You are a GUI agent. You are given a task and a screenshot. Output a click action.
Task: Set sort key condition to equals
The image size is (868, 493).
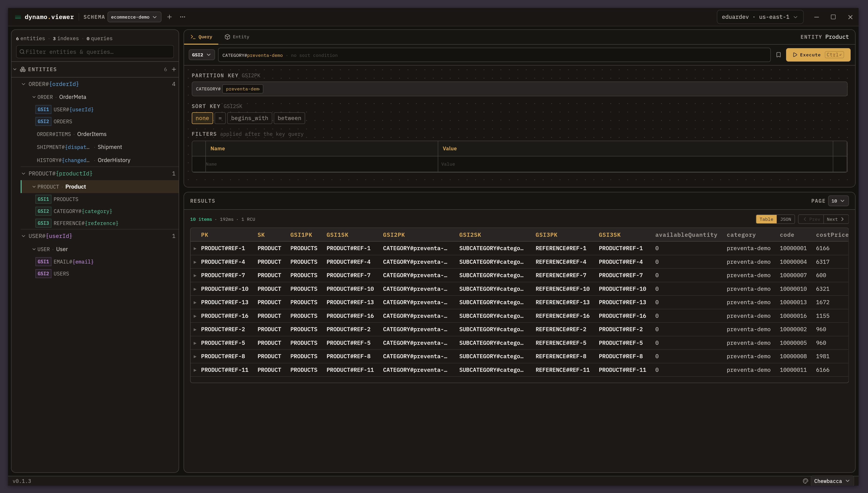click(220, 118)
